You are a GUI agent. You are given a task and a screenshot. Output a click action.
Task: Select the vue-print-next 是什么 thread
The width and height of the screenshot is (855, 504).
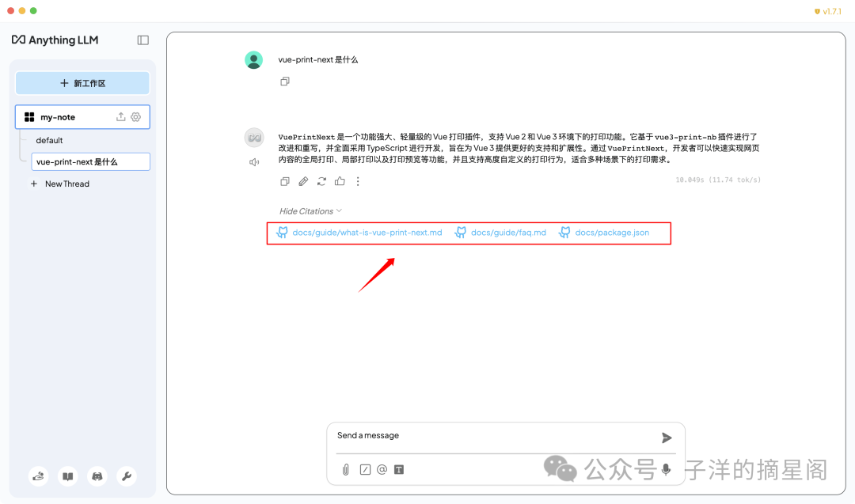(x=90, y=162)
